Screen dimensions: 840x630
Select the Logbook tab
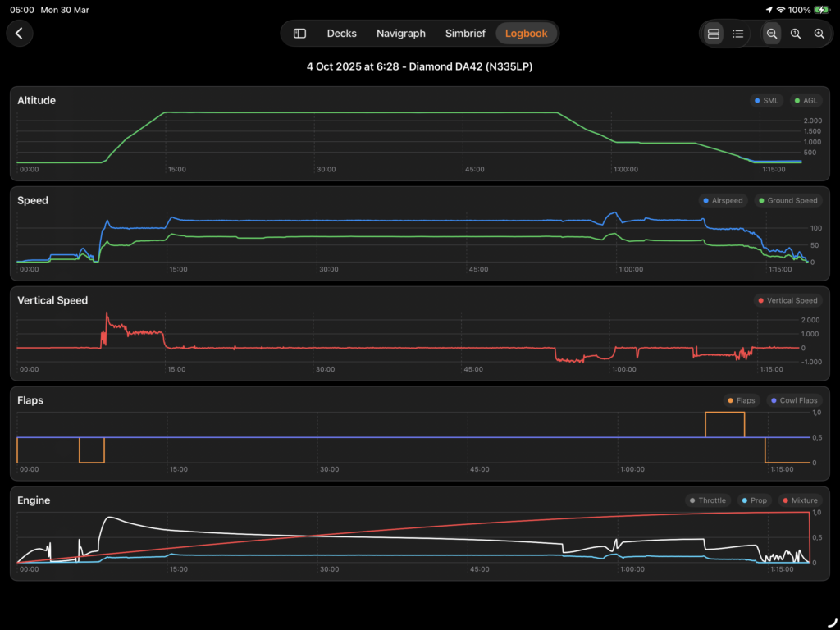(526, 34)
